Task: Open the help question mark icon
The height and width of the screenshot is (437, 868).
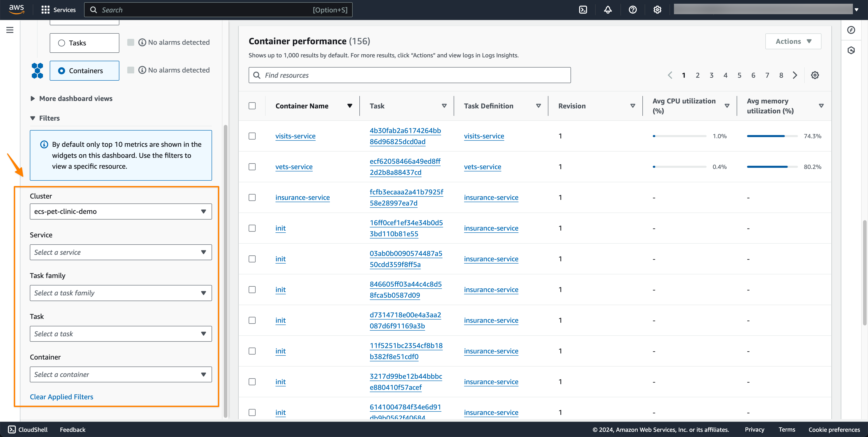Action: [x=632, y=10]
